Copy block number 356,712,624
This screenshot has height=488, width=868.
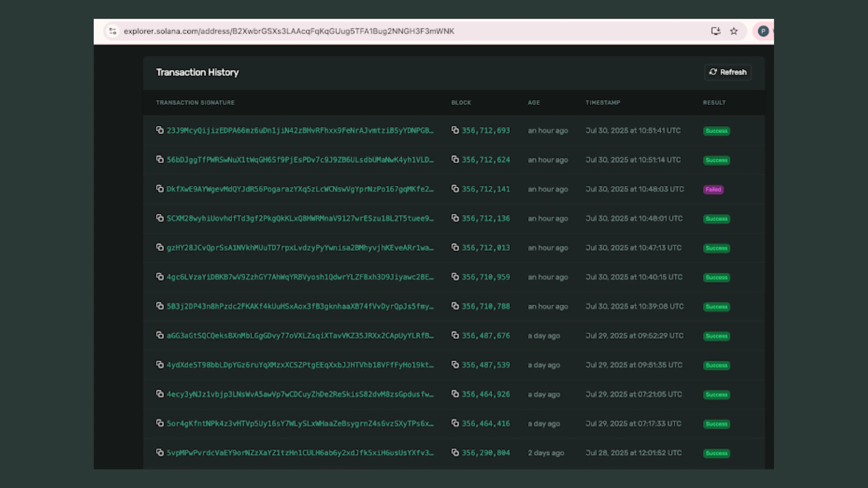455,159
